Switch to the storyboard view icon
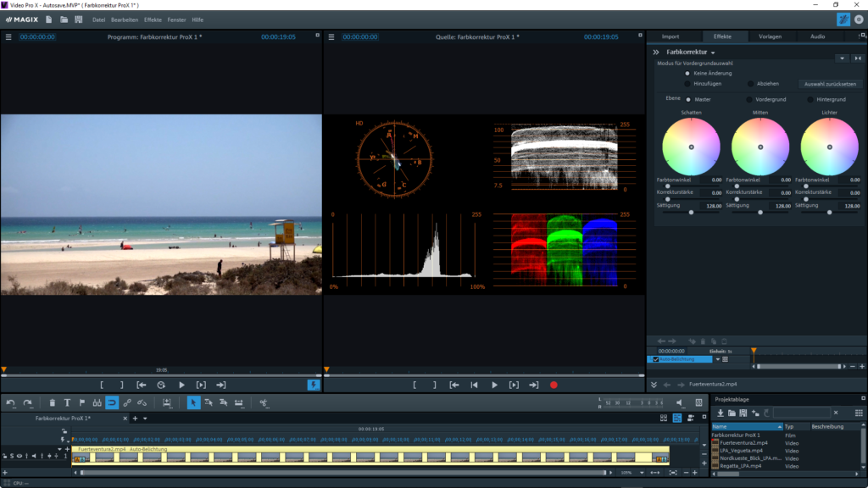Screen dimensions: 868x488 (663, 419)
